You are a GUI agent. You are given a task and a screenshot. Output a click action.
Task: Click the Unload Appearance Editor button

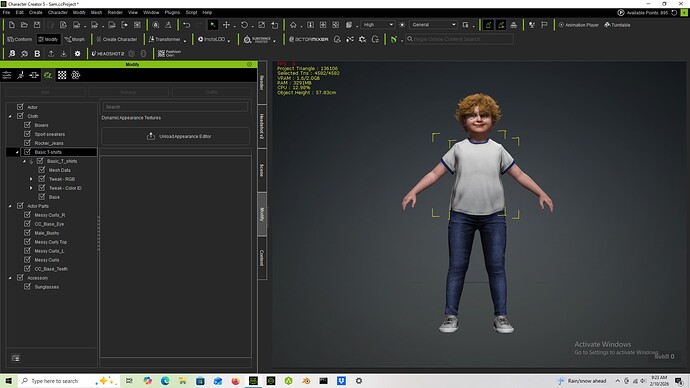(176, 136)
